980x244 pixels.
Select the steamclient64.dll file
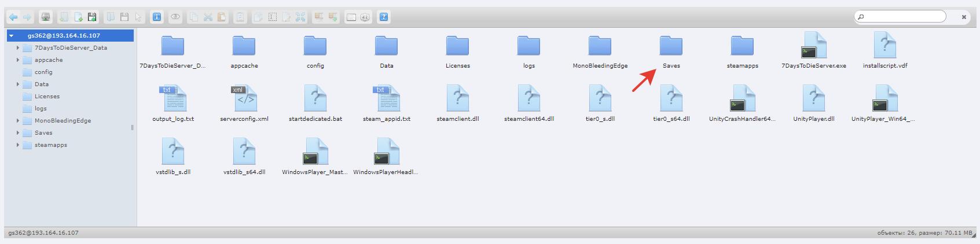528,103
